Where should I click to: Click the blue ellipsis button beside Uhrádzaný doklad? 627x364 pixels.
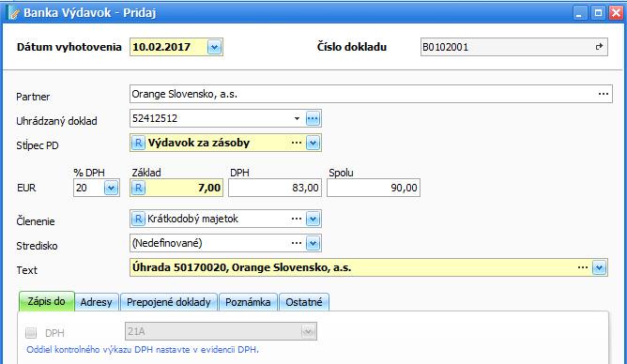[x=313, y=118]
